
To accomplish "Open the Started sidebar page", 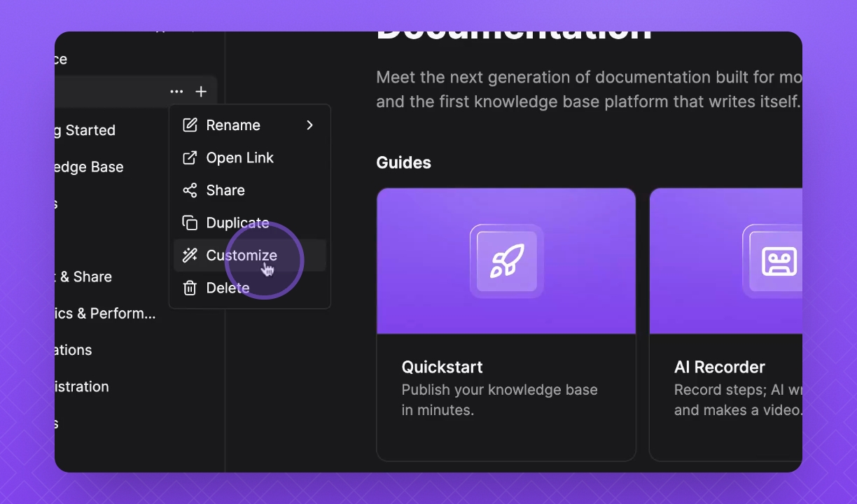I will tap(85, 130).
